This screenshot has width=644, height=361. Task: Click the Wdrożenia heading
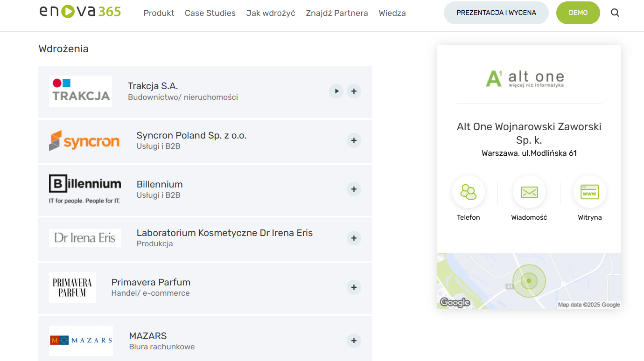pos(63,49)
